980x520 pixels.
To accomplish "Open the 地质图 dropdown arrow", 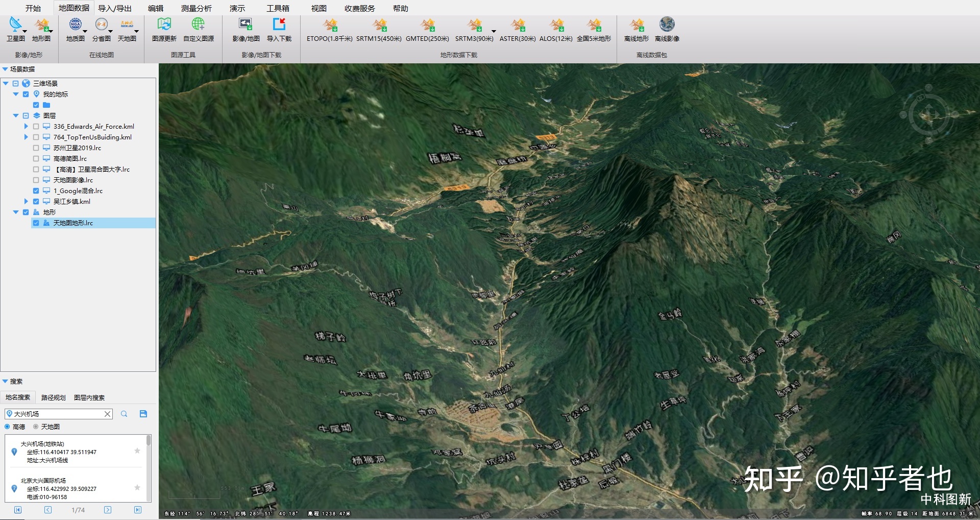I will tap(85, 32).
